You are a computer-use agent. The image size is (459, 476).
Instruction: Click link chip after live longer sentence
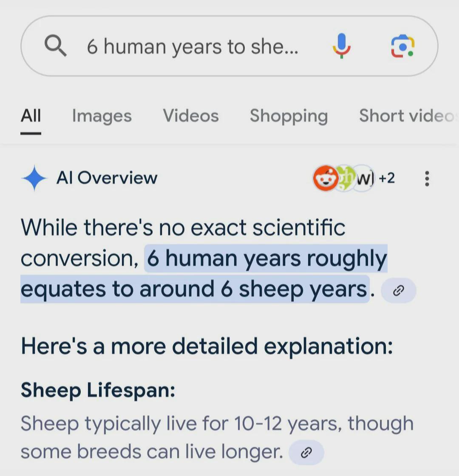pyautogui.click(x=306, y=453)
